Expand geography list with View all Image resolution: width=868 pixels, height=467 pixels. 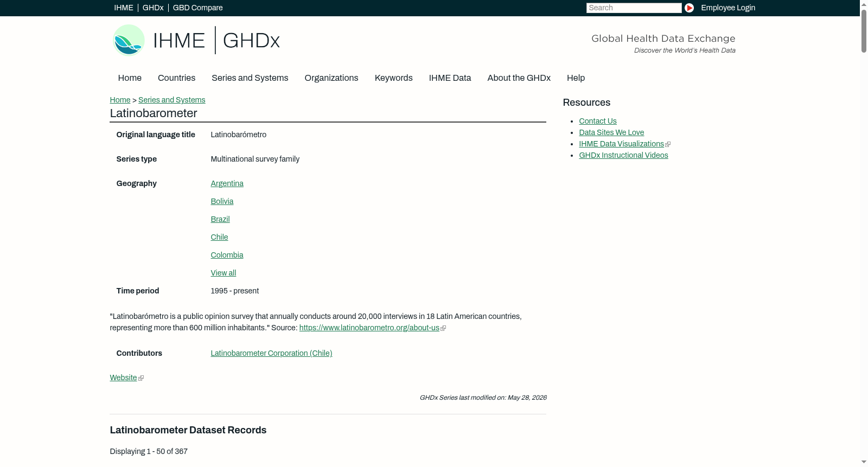tap(224, 273)
